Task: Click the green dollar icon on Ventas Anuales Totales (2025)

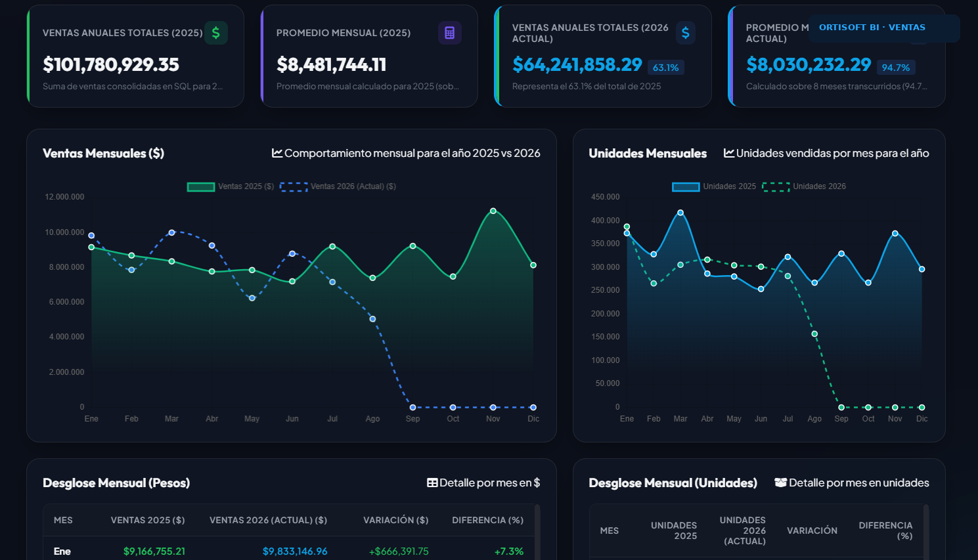Action: click(x=216, y=33)
